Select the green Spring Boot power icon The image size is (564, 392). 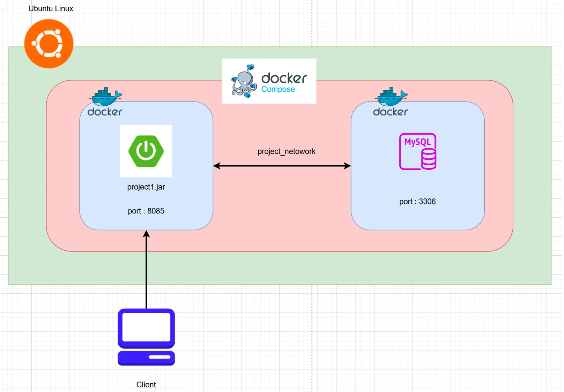point(146,151)
